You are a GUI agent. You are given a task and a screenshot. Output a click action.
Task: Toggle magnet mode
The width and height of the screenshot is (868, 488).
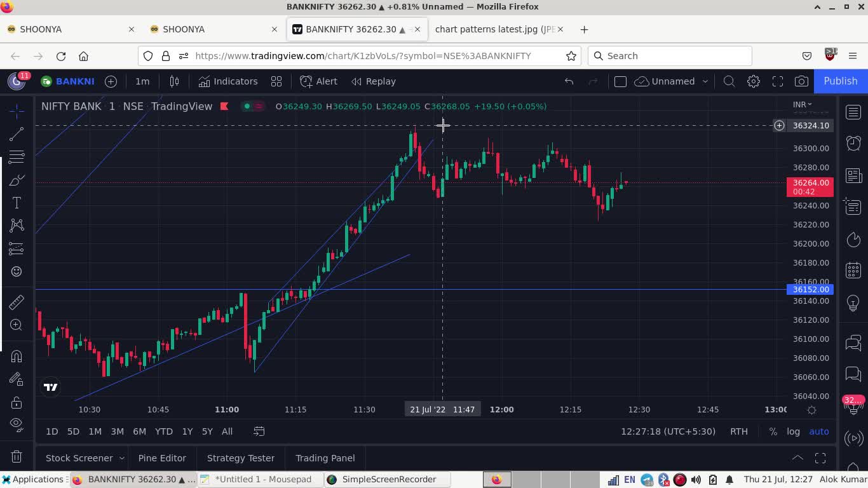tap(17, 356)
